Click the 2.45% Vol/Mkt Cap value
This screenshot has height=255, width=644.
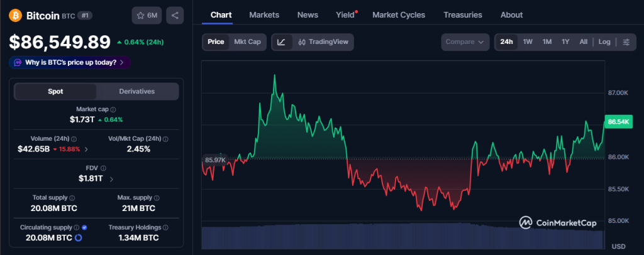[138, 149]
